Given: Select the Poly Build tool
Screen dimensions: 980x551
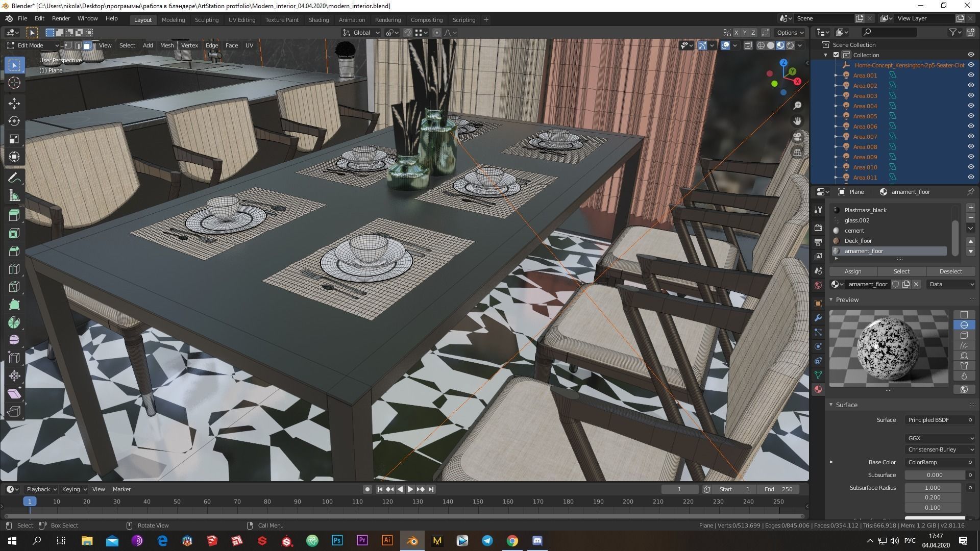Looking at the screenshot, I should tap(14, 305).
